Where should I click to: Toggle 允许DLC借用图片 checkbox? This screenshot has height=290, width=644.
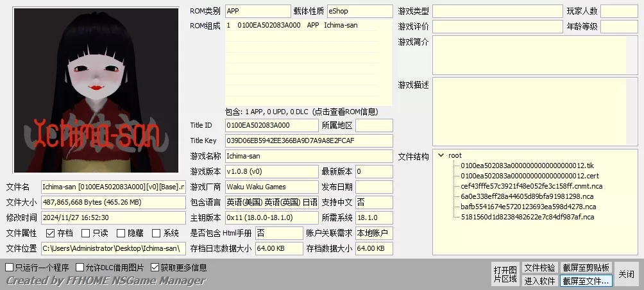coord(80,268)
